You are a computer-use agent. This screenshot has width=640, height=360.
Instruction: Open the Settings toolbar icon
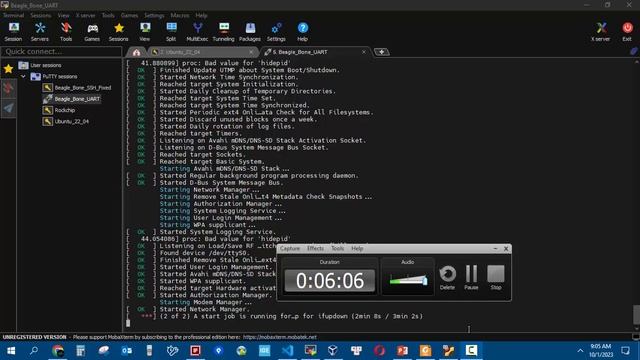tap(276, 32)
